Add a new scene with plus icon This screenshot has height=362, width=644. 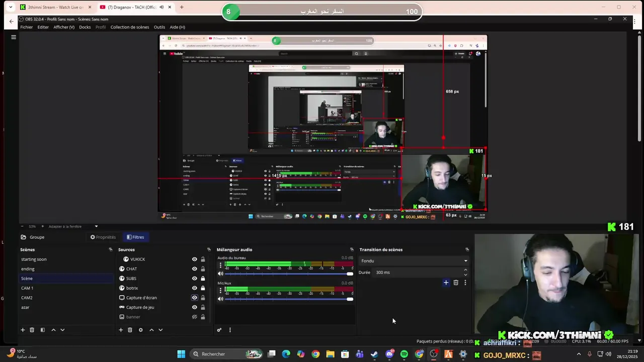click(23, 330)
